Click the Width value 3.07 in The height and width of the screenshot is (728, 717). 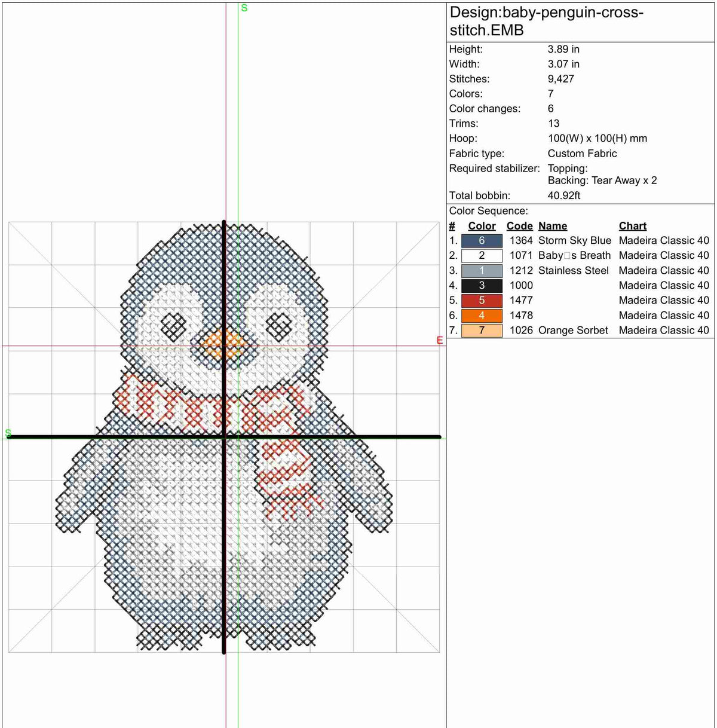pyautogui.click(x=563, y=64)
